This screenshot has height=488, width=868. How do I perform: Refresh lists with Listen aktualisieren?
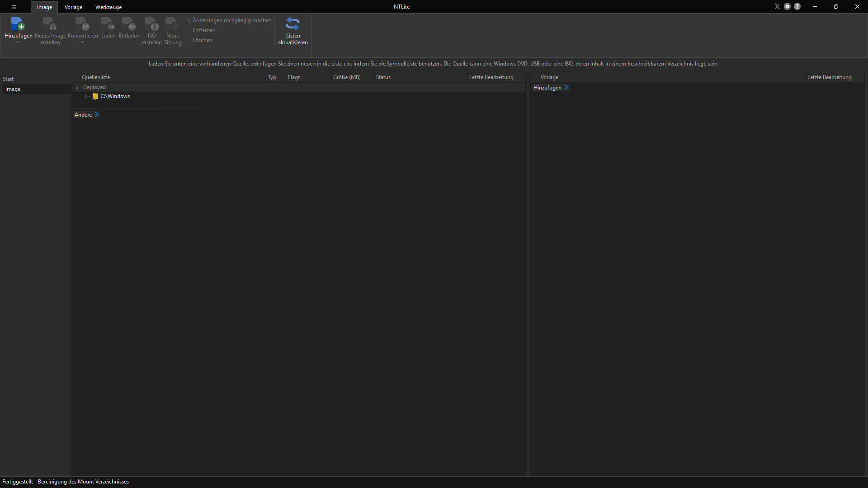[292, 31]
